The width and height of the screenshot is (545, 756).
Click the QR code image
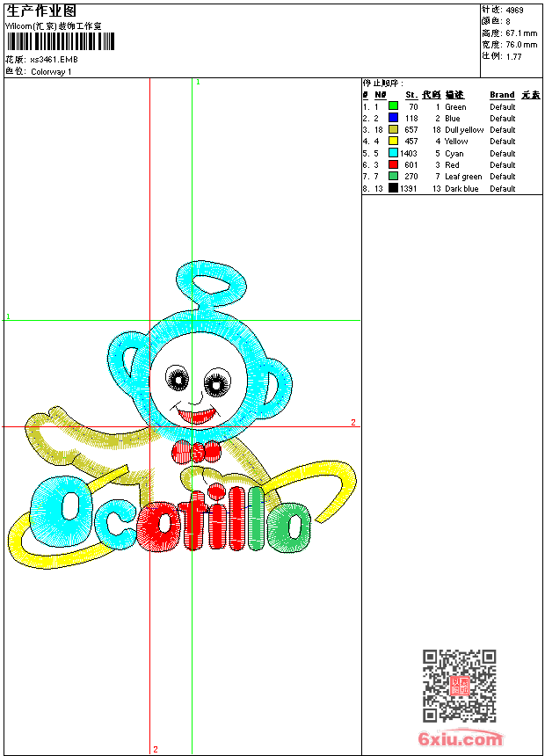pyautogui.click(x=460, y=686)
